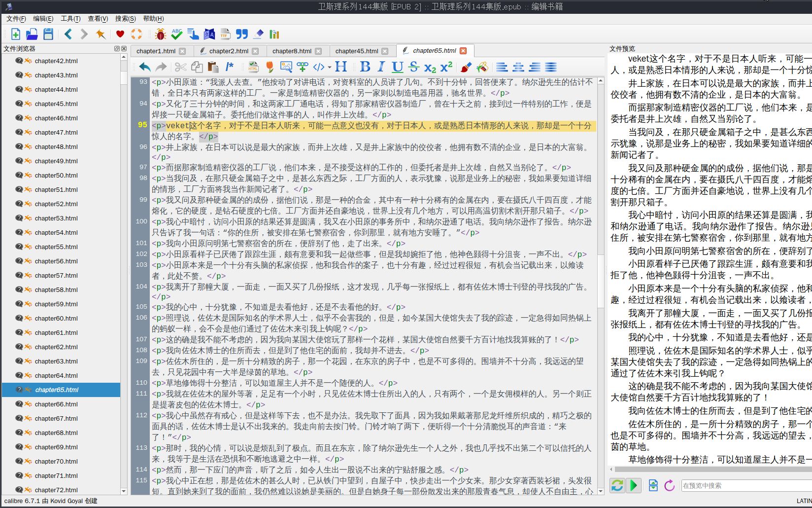Make selected text bold
This screenshot has height=508, width=812.
365,67
